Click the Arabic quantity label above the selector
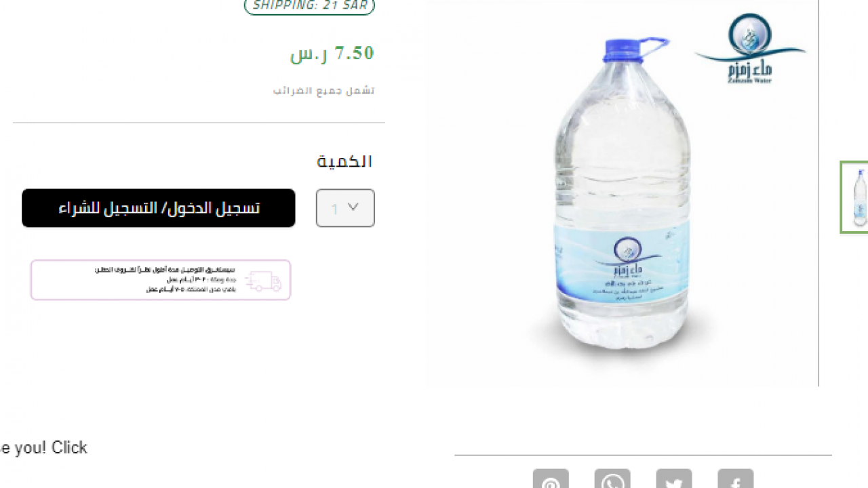 345,161
